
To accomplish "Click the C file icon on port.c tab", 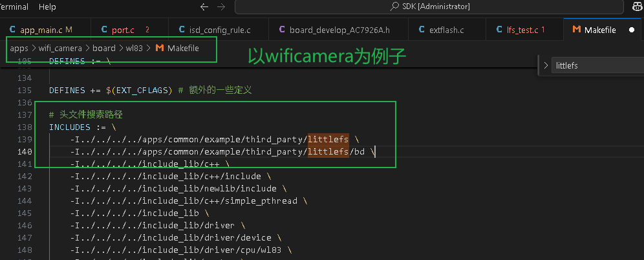I will pyautogui.click(x=104, y=30).
